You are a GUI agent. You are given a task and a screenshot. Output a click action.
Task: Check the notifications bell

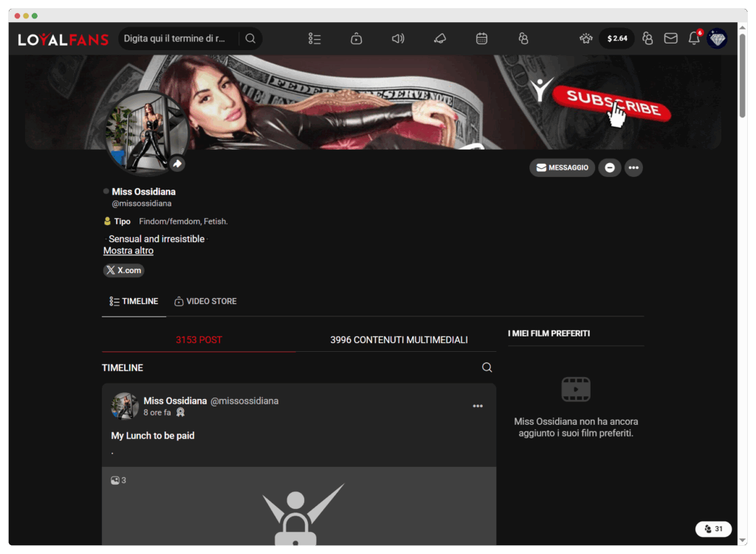click(694, 38)
